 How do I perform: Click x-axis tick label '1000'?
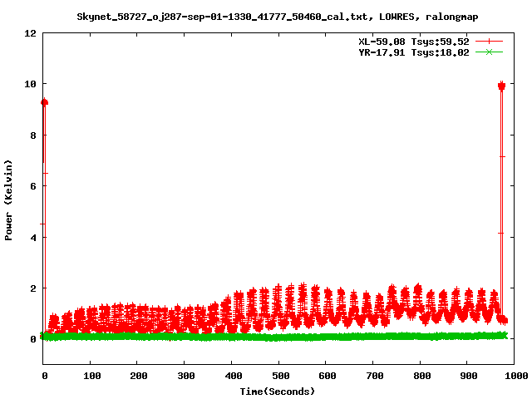(517, 376)
